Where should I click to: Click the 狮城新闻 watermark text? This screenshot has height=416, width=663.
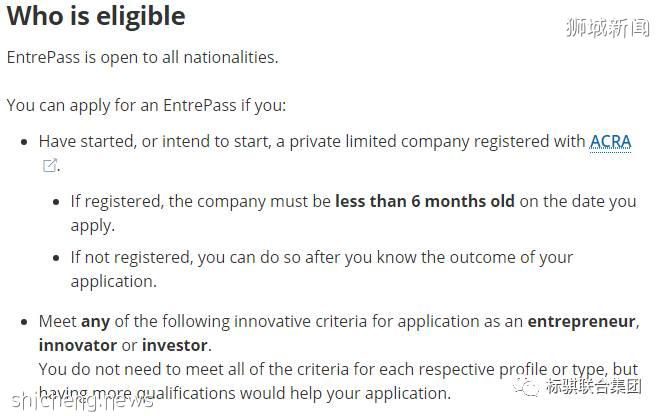click(608, 28)
